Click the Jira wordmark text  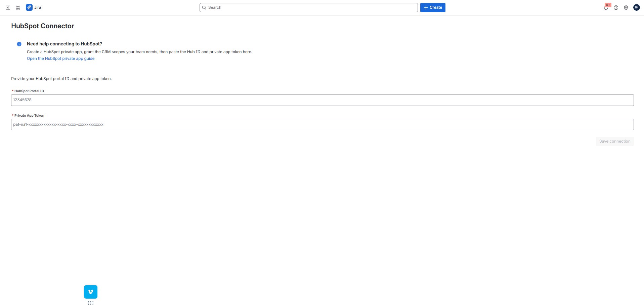point(37,7)
